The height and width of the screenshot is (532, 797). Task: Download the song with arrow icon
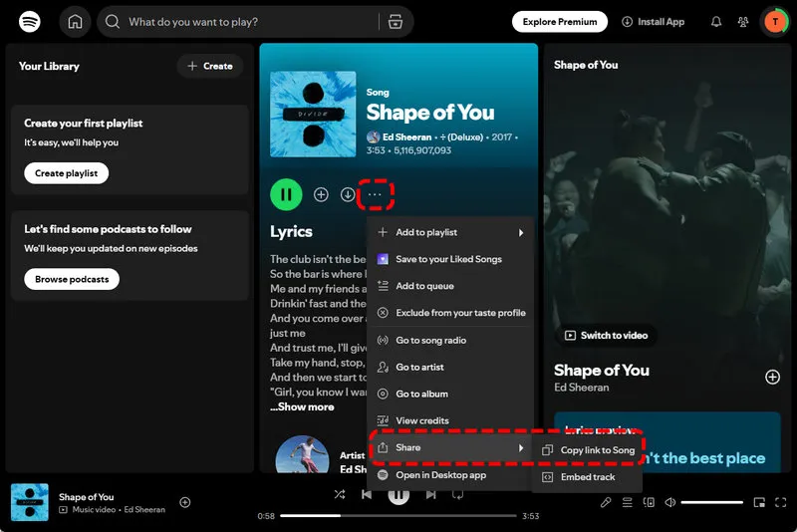(348, 194)
